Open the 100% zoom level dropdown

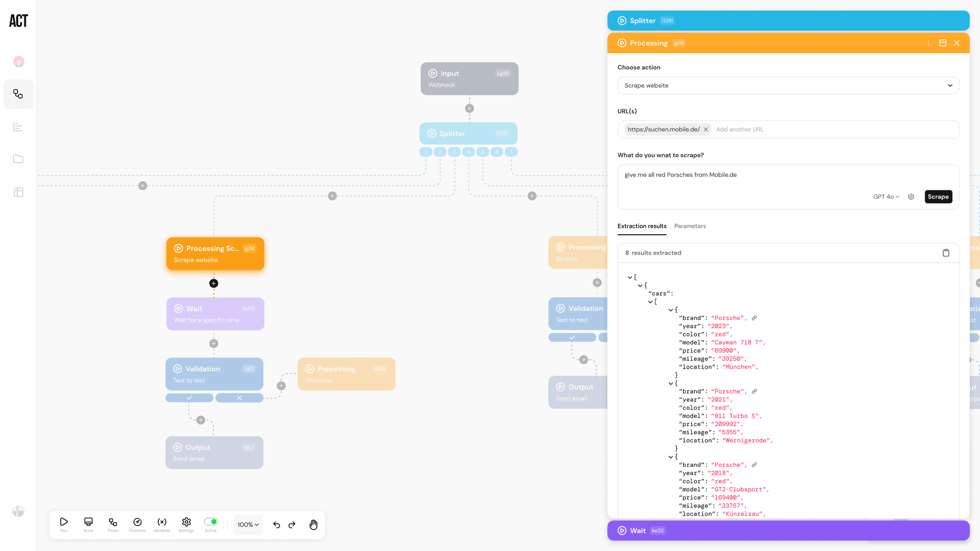[248, 525]
